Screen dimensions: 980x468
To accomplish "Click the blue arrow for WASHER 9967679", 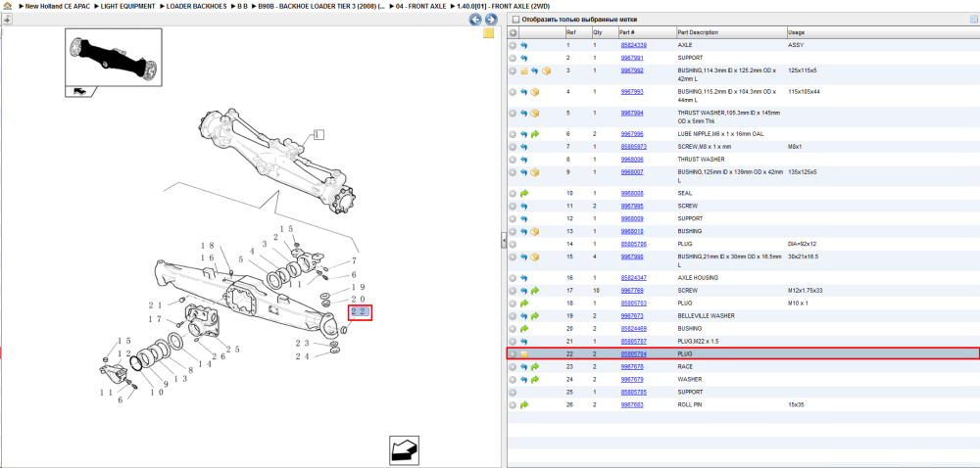I will pyautogui.click(x=523, y=379).
